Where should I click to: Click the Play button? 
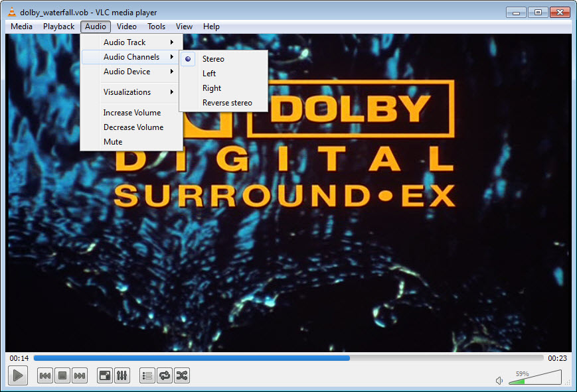(18, 375)
